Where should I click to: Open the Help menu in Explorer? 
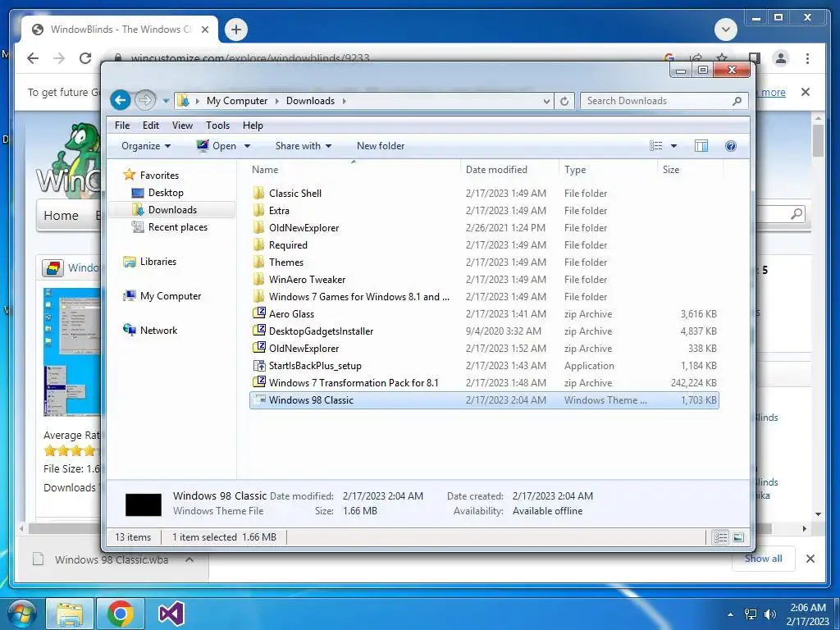tap(253, 126)
